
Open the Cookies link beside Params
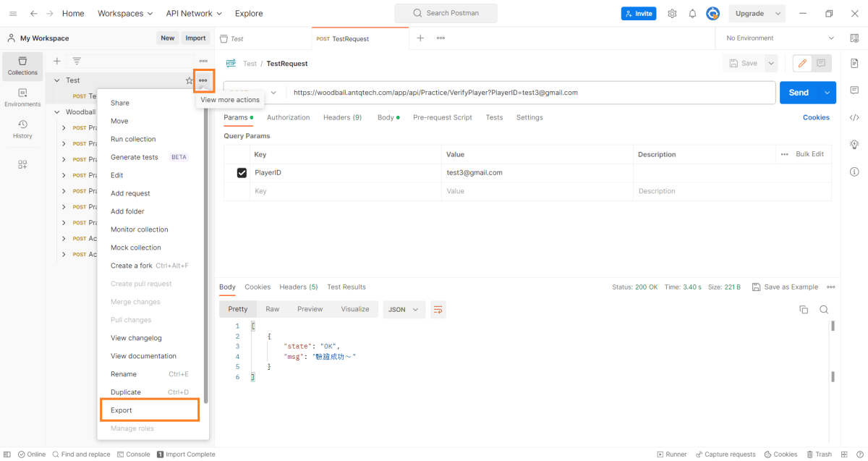pos(816,117)
